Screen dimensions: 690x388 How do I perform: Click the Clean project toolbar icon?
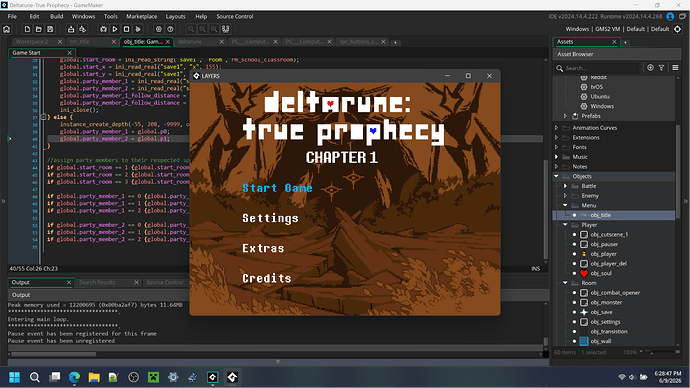click(x=138, y=29)
